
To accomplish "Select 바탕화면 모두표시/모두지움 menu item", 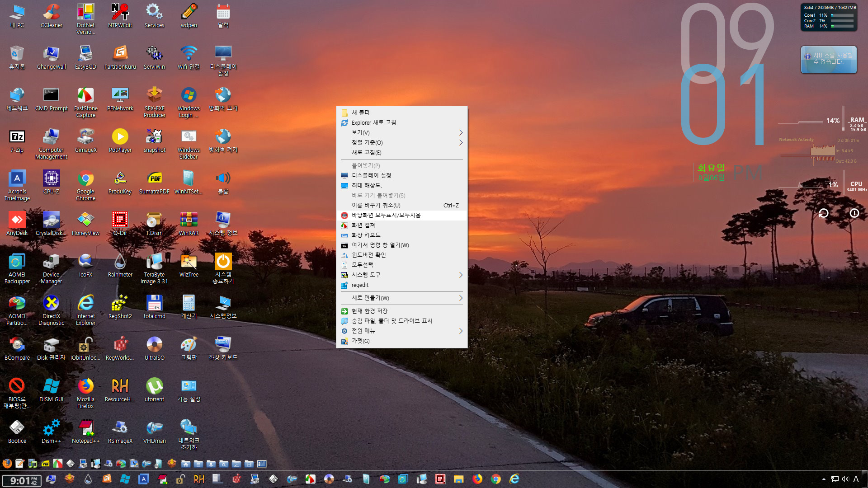I will tap(402, 215).
